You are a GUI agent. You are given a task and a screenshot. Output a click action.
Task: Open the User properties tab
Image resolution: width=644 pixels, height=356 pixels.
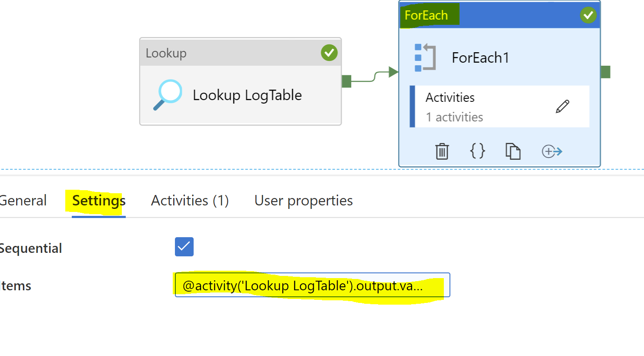click(x=304, y=201)
